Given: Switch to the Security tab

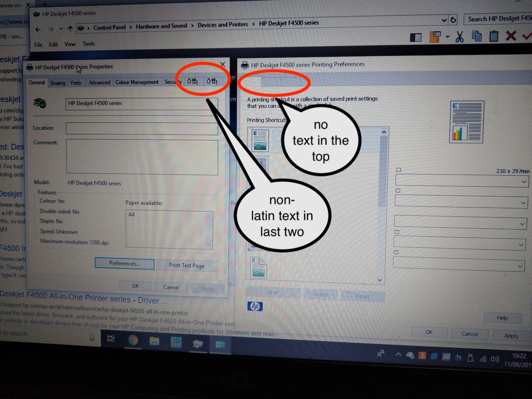Looking at the screenshot, I should [172, 82].
